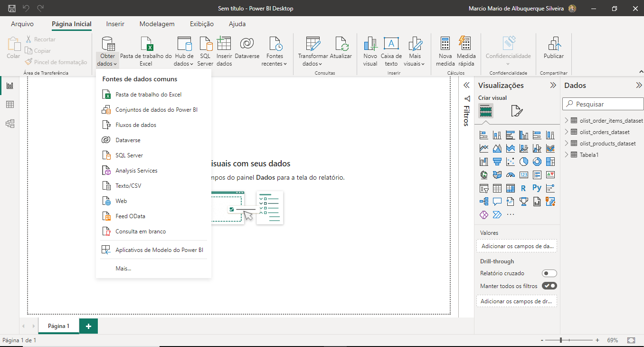Open the Ajuda ribbon tab
Screen dimensions: 644x347
click(237, 24)
